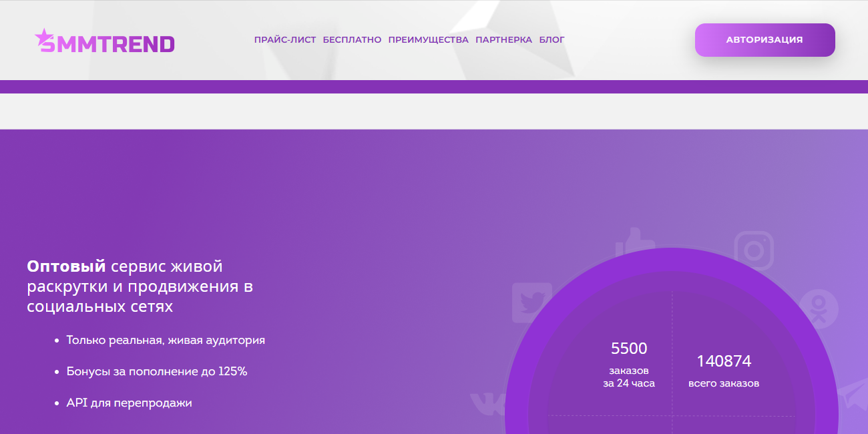
Task: Click the Instagram camera icon
Action: click(754, 251)
